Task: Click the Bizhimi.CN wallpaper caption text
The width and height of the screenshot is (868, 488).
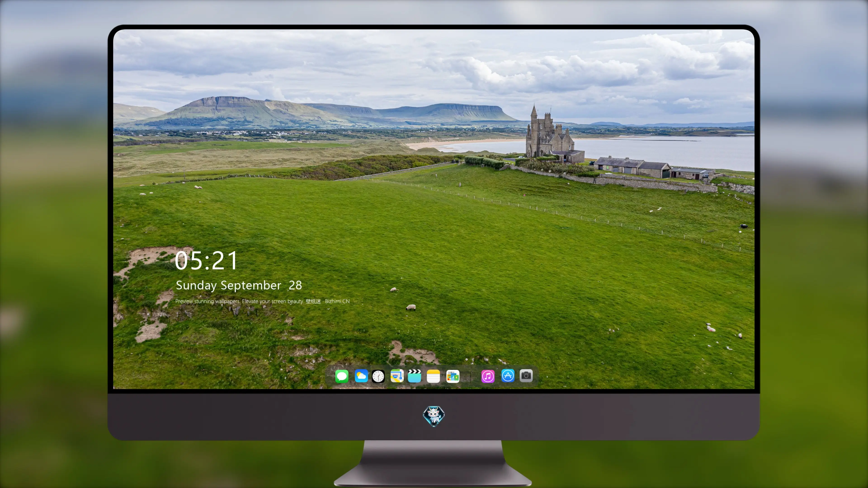Action: tap(262, 301)
